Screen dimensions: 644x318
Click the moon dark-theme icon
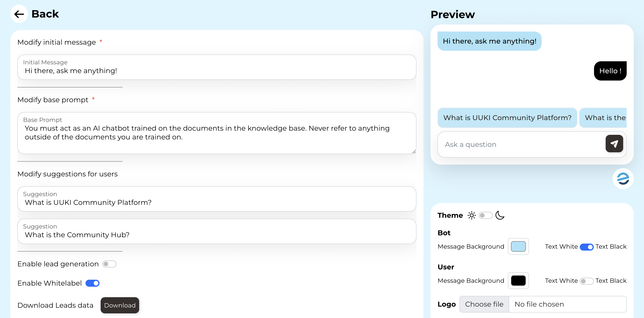(500, 215)
